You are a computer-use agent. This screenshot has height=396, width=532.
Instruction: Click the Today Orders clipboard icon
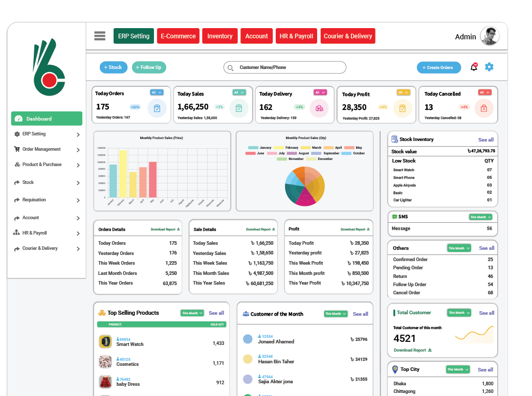point(157,108)
